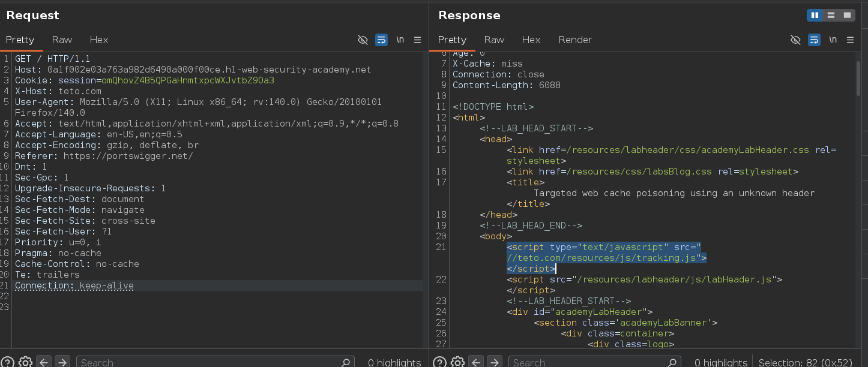The height and width of the screenshot is (367, 868).
Task: Click 'Connection: close' response header
Action: [x=498, y=74]
